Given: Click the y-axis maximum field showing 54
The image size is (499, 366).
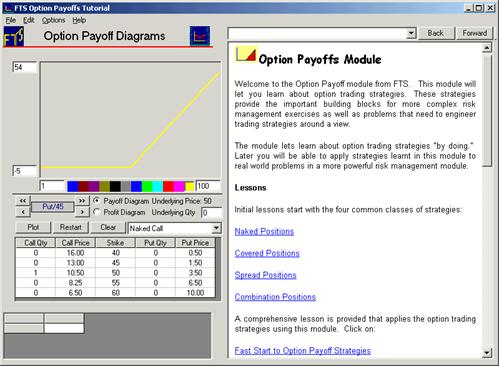Looking at the screenshot, I should click(x=25, y=67).
